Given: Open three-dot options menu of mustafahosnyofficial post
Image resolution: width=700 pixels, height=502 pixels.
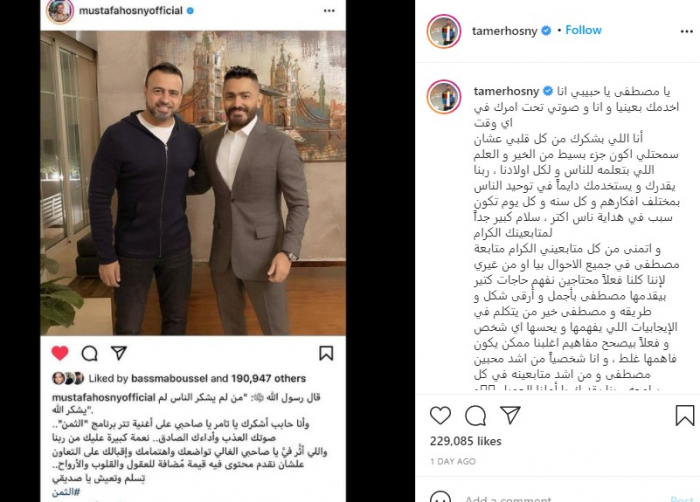Looking at the screenshot, I should (329, 11).
